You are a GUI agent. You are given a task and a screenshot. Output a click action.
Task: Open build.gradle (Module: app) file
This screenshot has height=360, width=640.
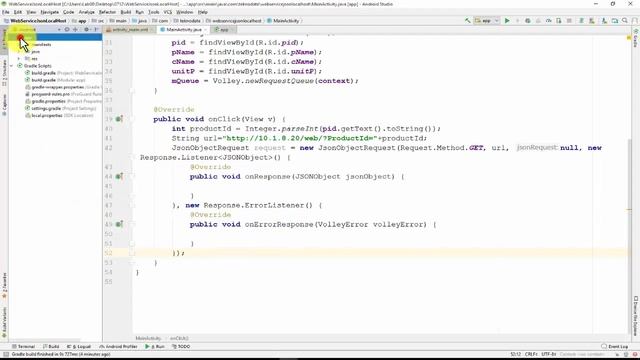(55, 80)
